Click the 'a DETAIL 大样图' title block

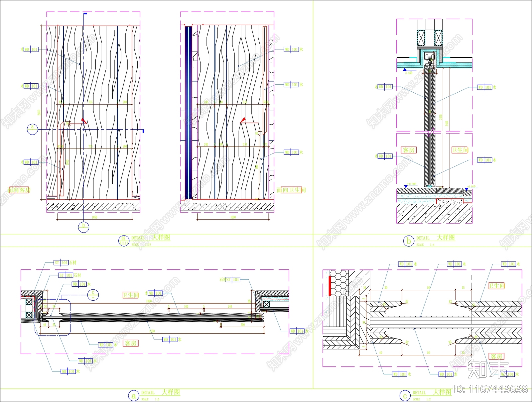point(154,395)
